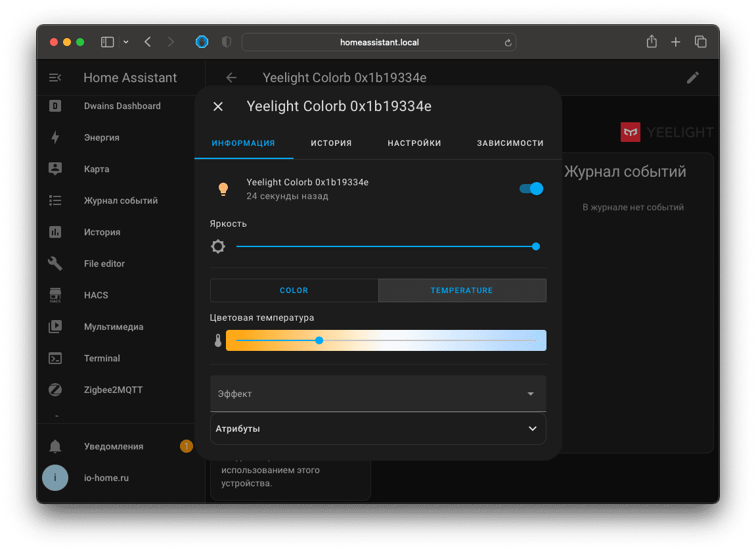Turn off the Yeelight Colorb light switch

(531, 189)
